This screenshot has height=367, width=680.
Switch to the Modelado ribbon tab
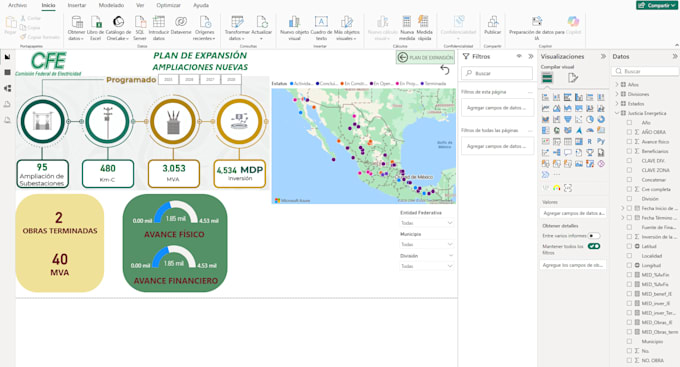(x=111, y=5)
